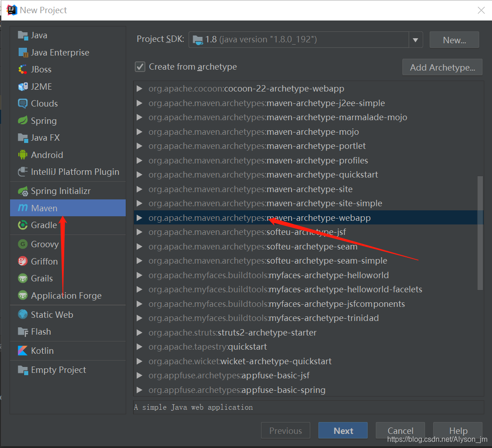
Task: Click the Maven m icon
Action: [23, 208]
